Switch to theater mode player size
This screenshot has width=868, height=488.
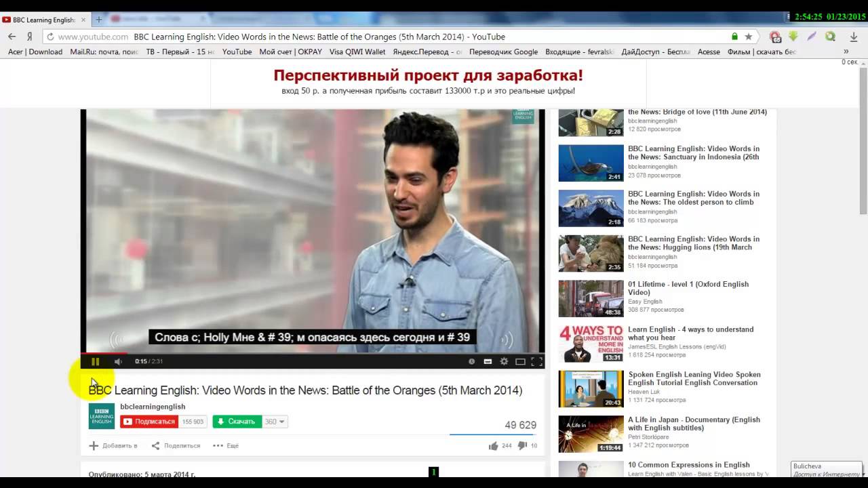coord(520,361)
